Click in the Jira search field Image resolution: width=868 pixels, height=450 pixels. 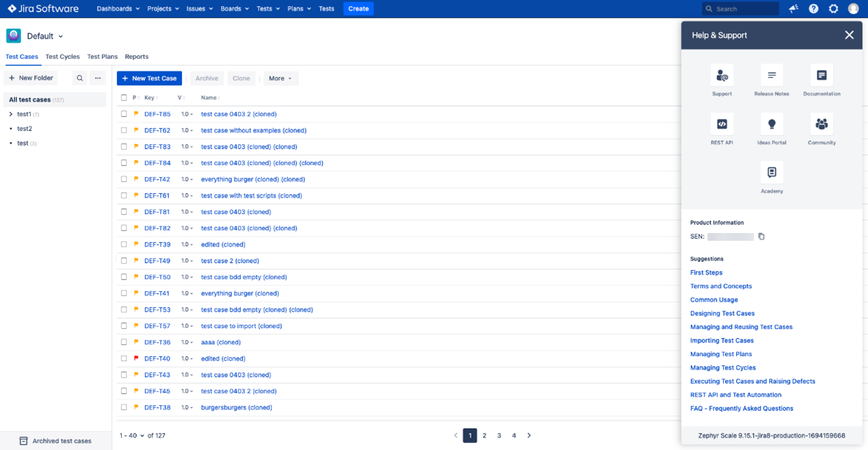tap(743, 9)
